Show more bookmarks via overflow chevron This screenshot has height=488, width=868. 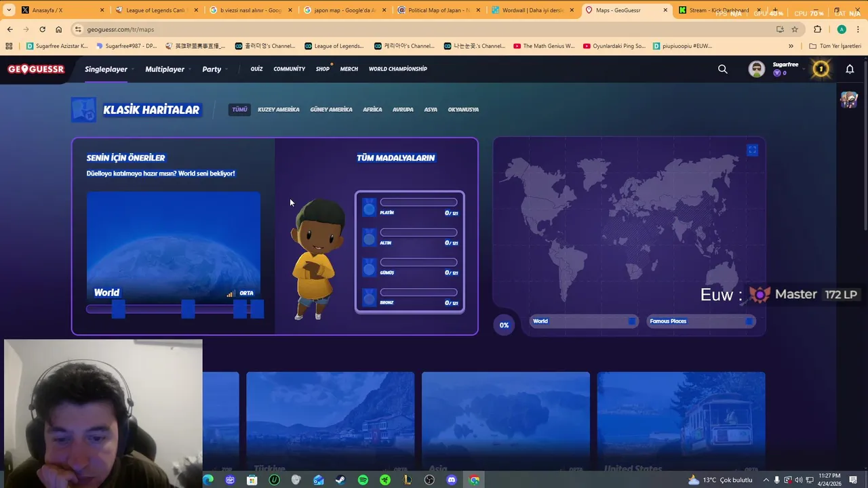point(791,46)
